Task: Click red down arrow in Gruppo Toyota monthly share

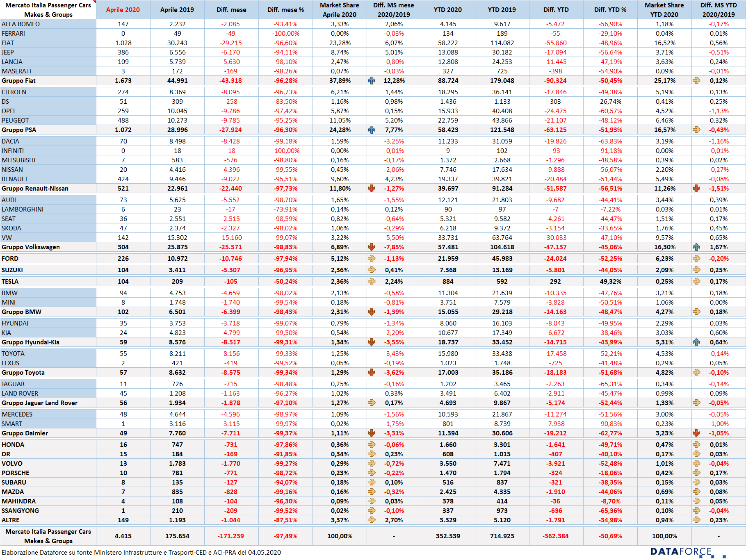Action: tap(372, 373)
